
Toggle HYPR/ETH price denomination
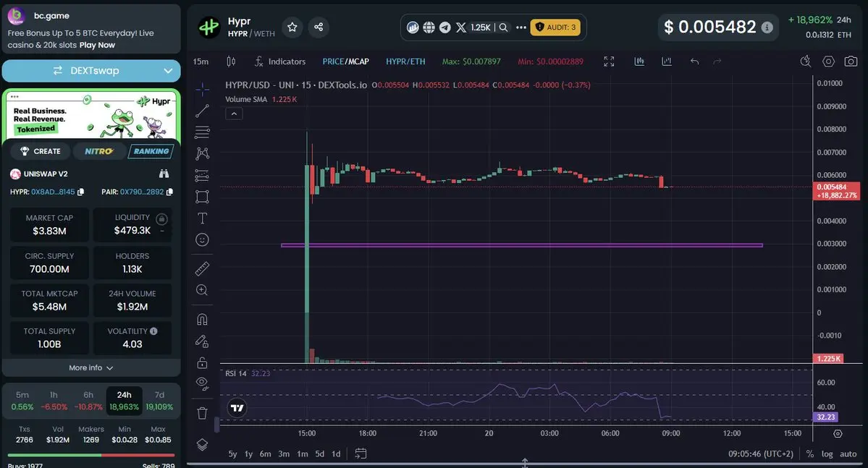406,61
